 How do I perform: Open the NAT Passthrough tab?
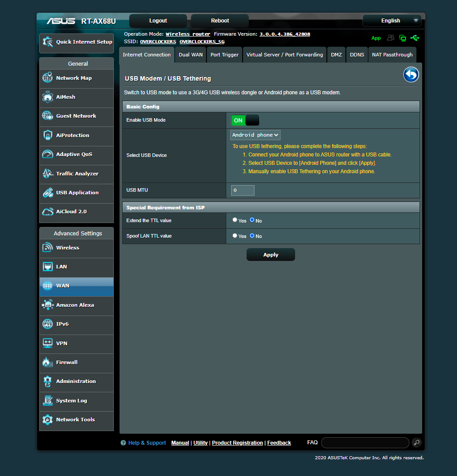392,55
